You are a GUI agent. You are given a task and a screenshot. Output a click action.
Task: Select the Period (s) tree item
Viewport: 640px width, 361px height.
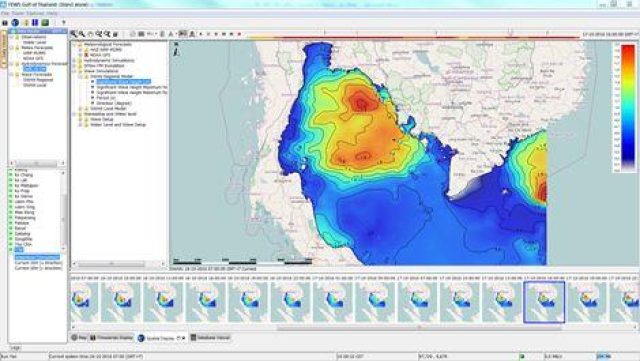tap(106, 98)
